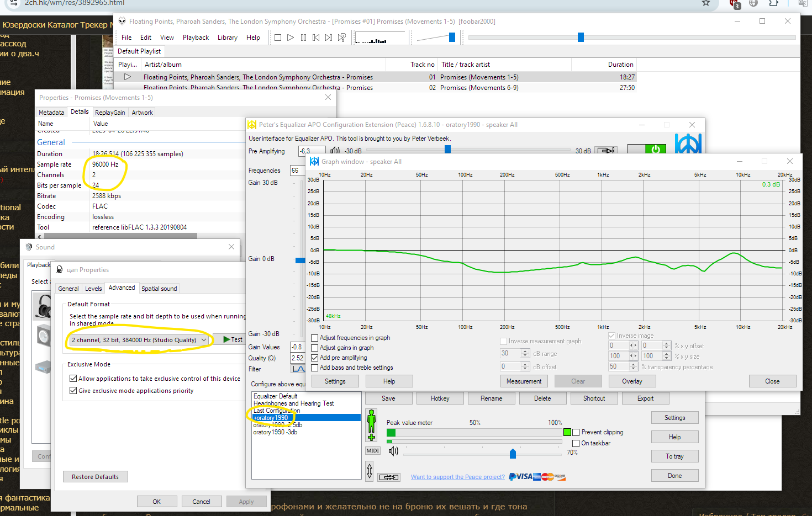Click the foobar2000 volume slider handle
Image resolution: width=812 pixels, height=516 pixels.
(x=452, y=37)
